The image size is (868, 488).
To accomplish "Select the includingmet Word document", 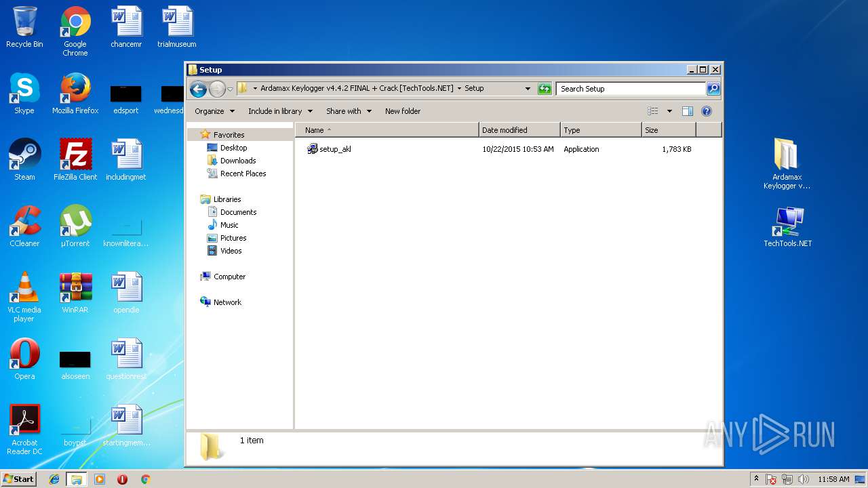I will pyautogui.click(x=126, y=160).
